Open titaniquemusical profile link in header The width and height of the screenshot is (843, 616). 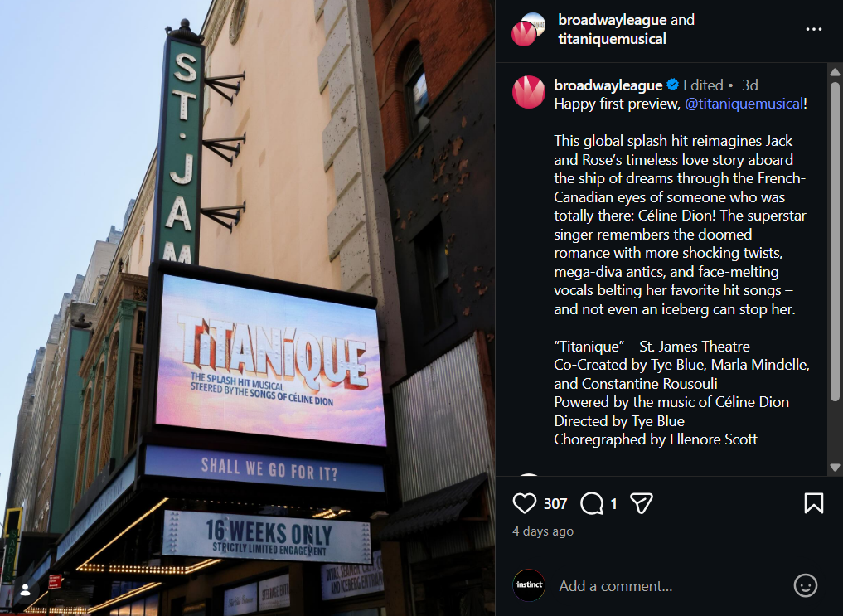point(612,39)
